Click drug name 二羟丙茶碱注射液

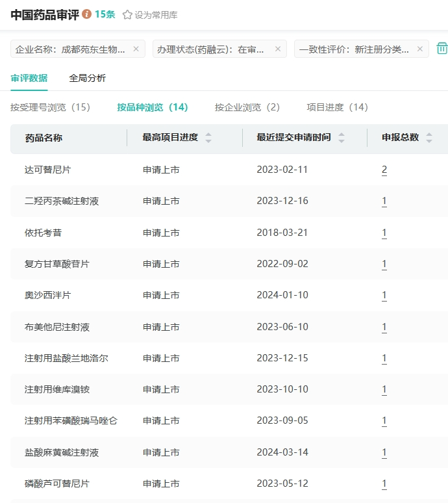62,201
